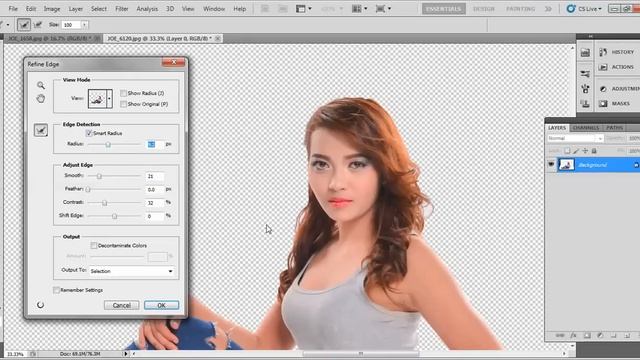Image resolution: width=640 pixels, height=360 pixels.
Task: Uncheck the Smart Radius checkbox
Action: (x=89, y=133)
